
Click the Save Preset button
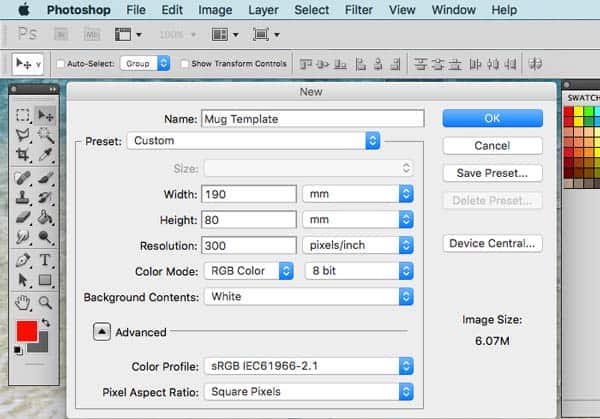tap(492, 173)
